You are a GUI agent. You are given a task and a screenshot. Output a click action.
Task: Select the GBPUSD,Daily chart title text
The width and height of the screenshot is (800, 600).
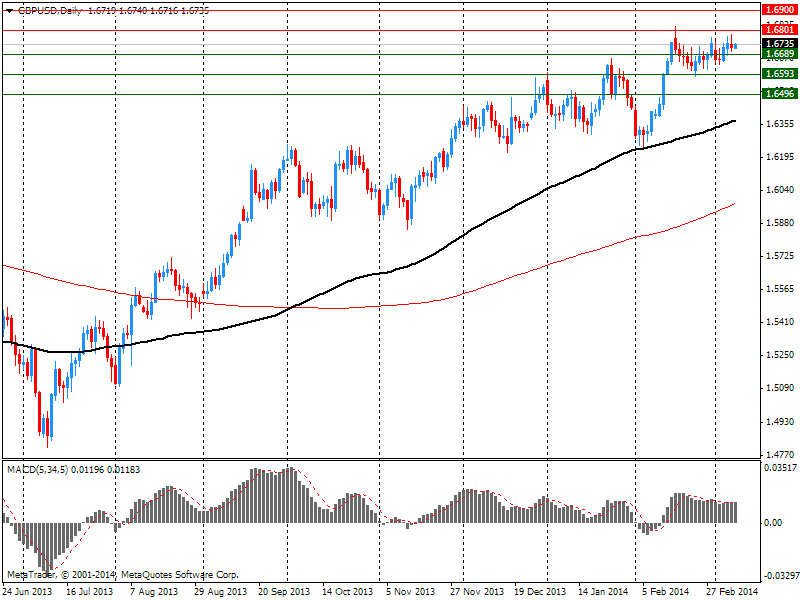click(50, 10)
